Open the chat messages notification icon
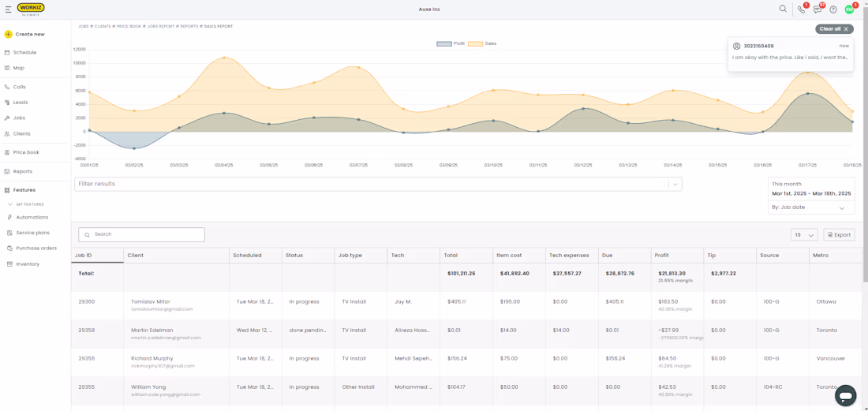This screenshot has height=411, width=868. tap(817, 9)
